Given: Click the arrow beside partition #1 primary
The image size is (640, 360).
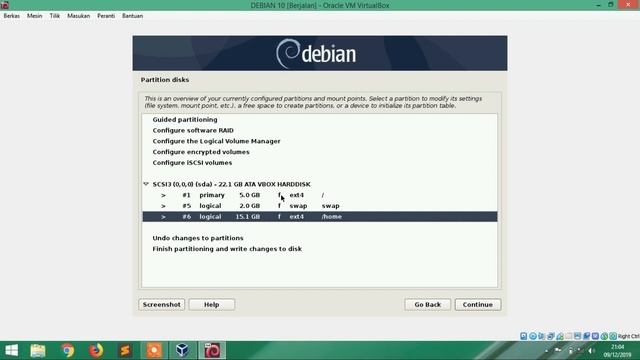Looking at the screenshot, I should (x=163, y=195).
